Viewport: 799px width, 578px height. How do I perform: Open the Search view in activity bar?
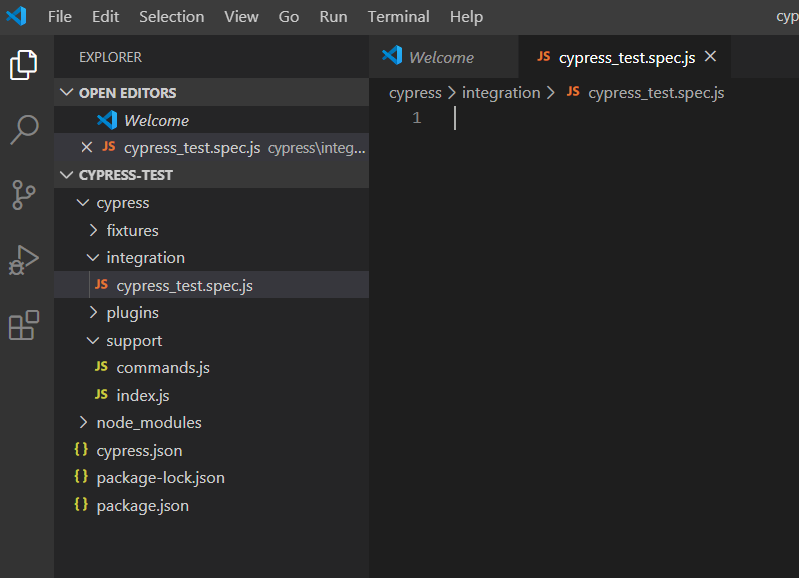(23, 129)
